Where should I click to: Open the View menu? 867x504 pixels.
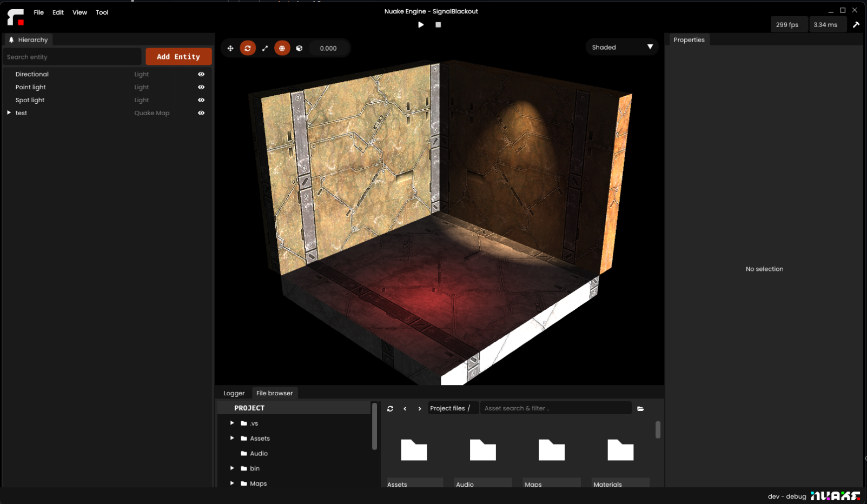[80, 12]
